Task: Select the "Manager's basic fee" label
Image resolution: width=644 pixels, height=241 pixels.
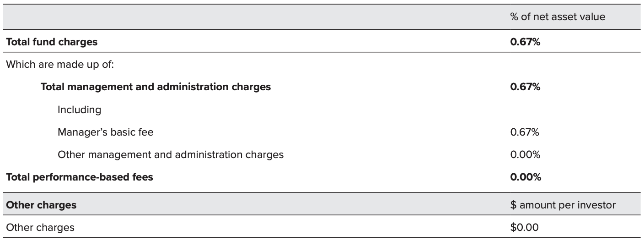Action: click(106, 132)
